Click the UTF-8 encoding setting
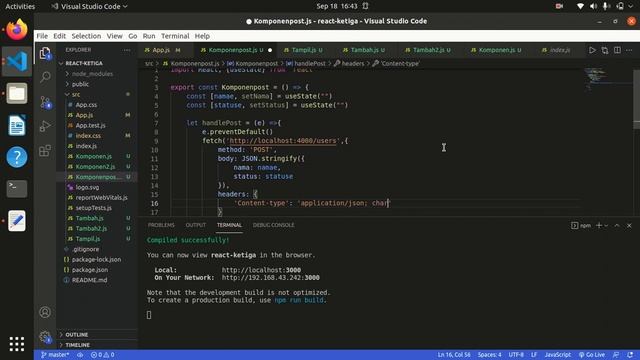Screen dimensions: 640x360 [516, 355]
